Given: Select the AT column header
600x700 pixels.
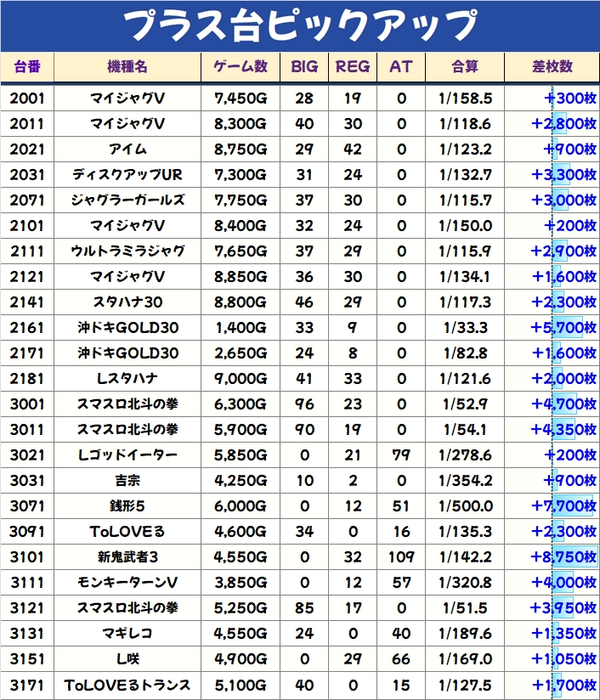Looking at the screenshot, I should pos(401,66).
